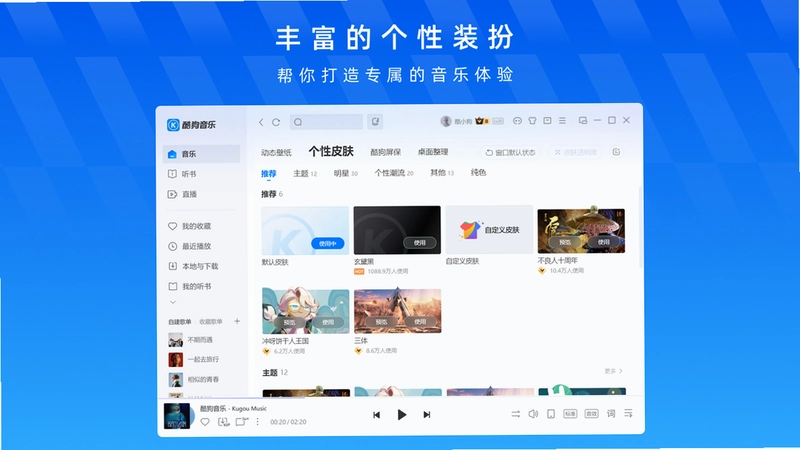
Task: Select the 明星 category tab
Action: tap(345, 173)
